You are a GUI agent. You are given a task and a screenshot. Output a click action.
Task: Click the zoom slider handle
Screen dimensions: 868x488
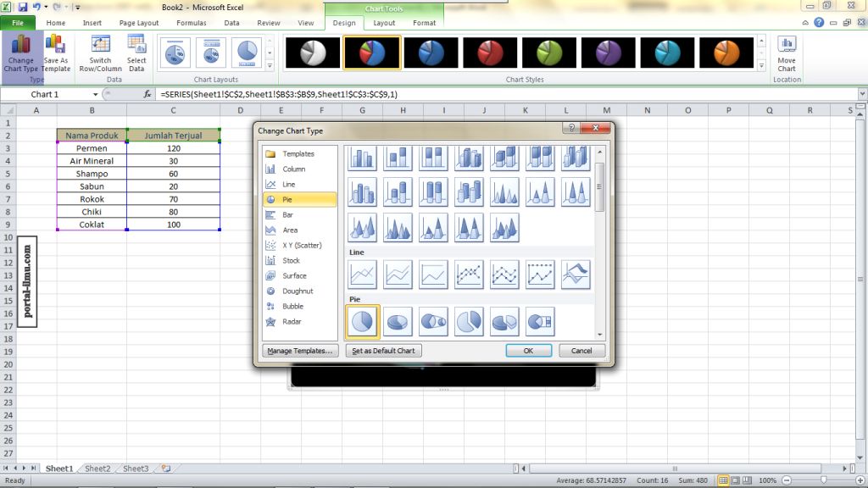[x=824, y=480]
